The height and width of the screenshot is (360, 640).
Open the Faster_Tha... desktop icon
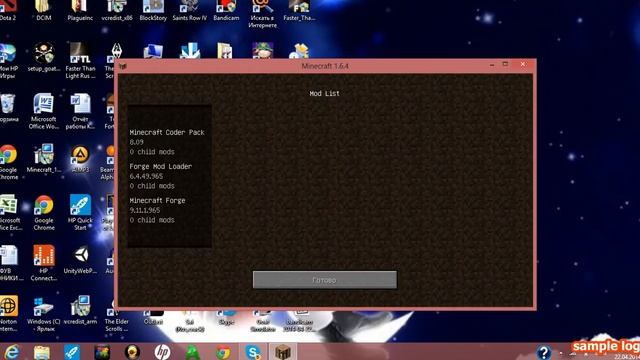click(299, 11)
